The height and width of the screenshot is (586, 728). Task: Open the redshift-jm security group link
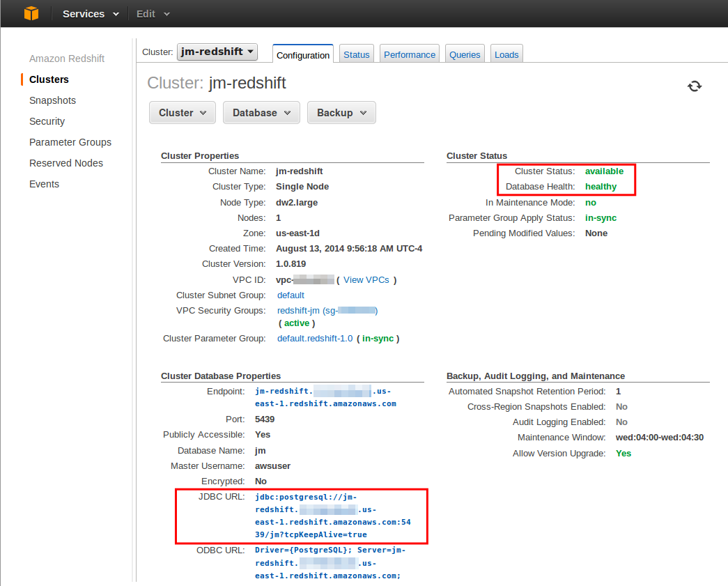327,311
